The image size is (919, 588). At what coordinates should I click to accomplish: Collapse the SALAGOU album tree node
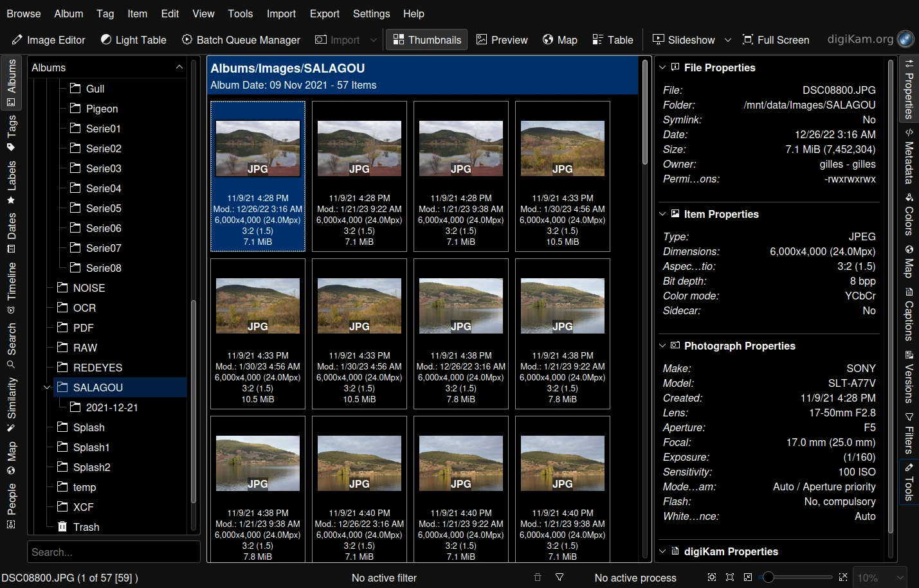point(46,388)
